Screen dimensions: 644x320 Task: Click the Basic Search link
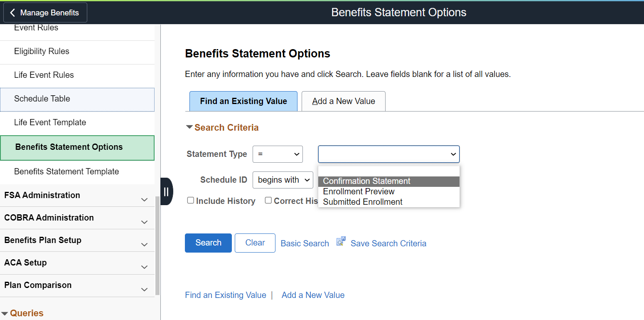[x=305, y=243]
